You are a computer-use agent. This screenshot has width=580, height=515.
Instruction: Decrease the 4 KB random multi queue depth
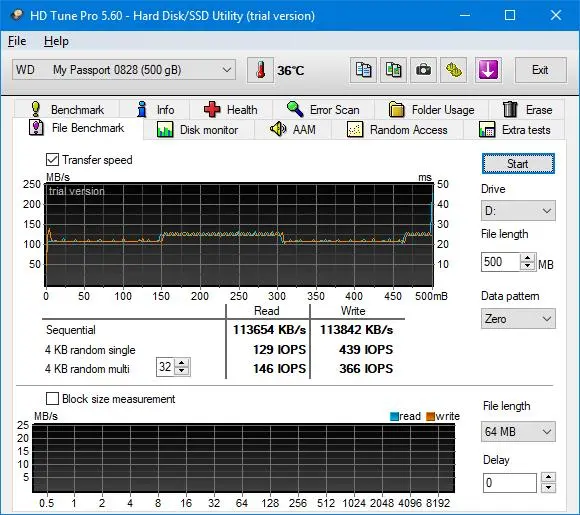point(182,371)
